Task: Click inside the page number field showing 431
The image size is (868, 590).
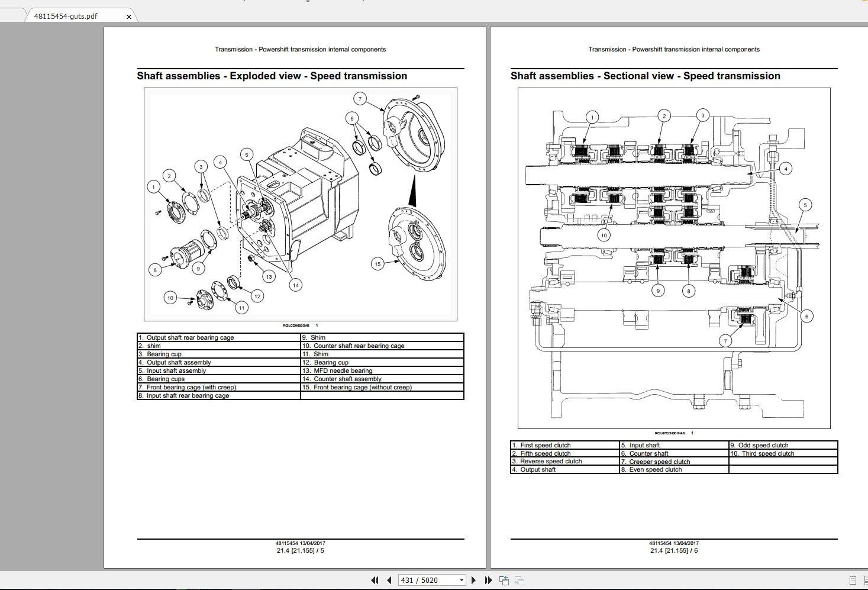Action: tap(420, 580)
